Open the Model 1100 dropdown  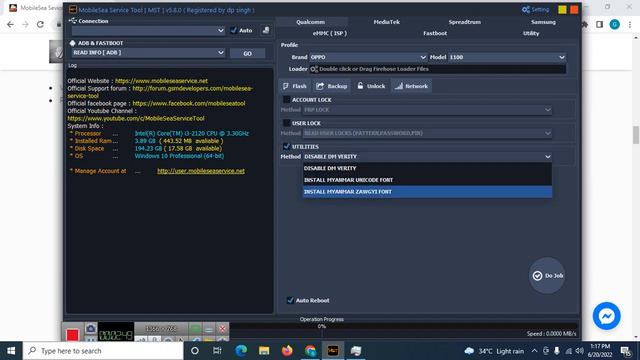click(x=507, y=57)
